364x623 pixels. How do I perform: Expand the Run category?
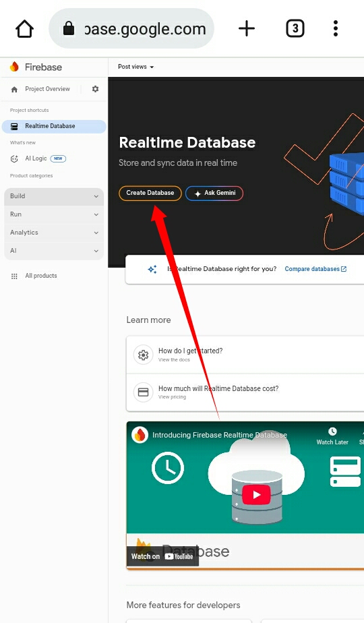(54, 214)
